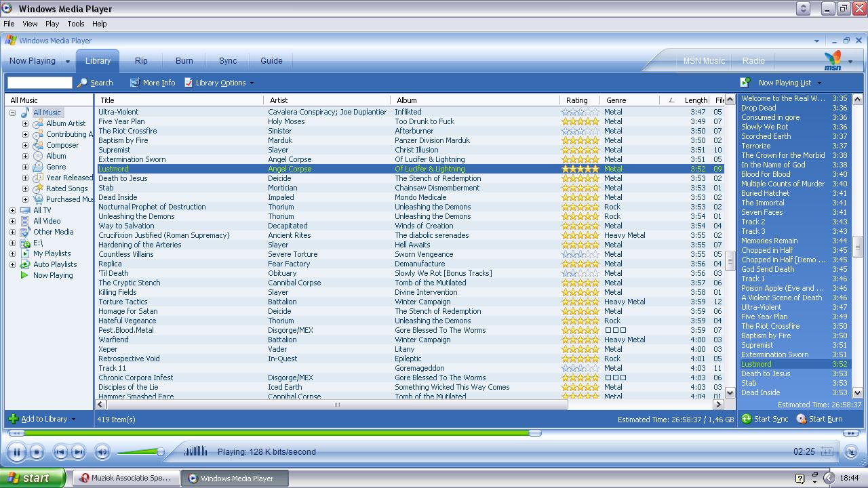Click the audio spectrum bars visualization
Screen dimensions: 868x488
(x=196, y=451)
